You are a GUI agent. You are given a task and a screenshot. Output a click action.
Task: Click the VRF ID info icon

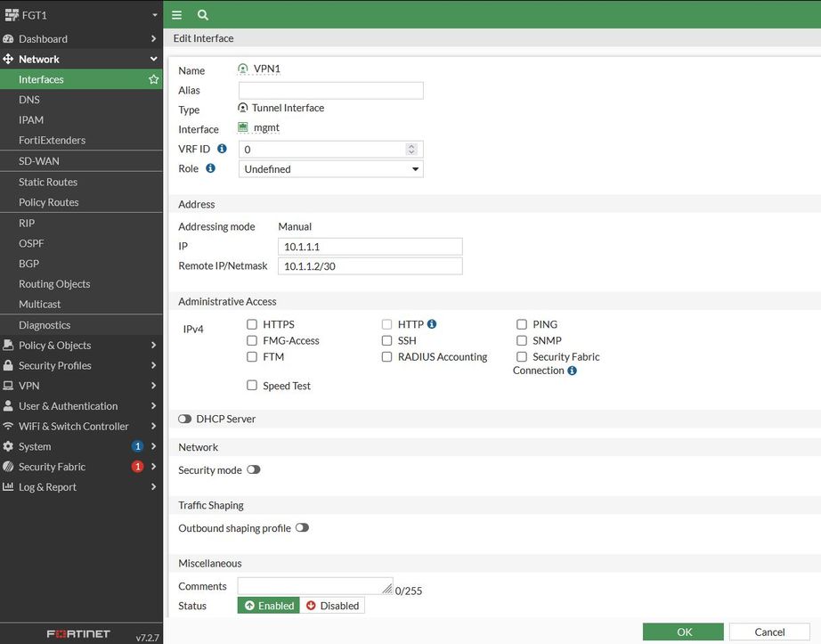pyautogui.click(x=222, y=149)
